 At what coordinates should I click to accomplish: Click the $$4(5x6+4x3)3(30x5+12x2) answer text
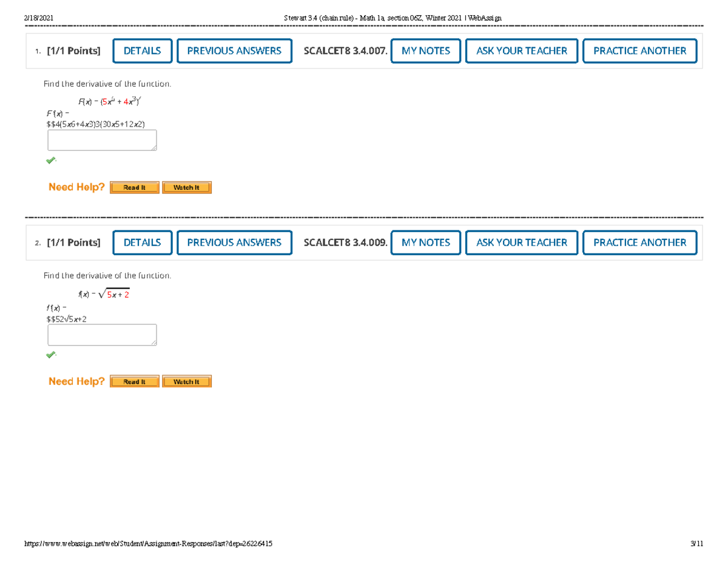[x=96, y=124]
